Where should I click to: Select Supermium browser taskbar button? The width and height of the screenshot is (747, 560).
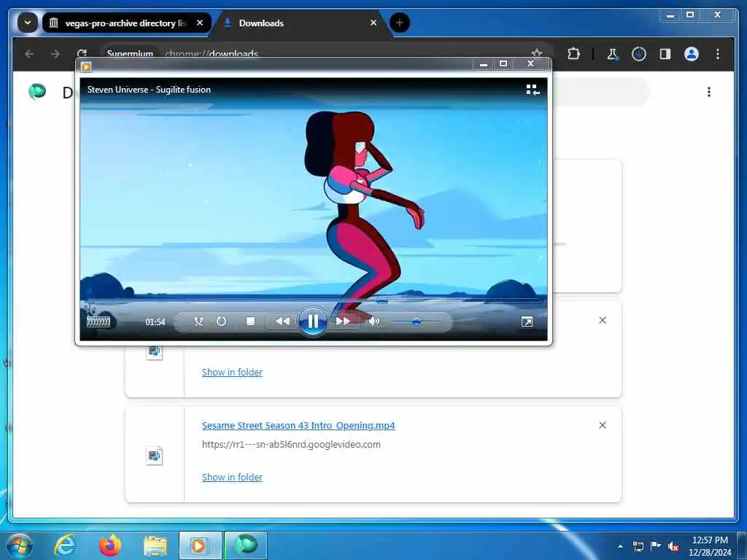coord(246,545)
